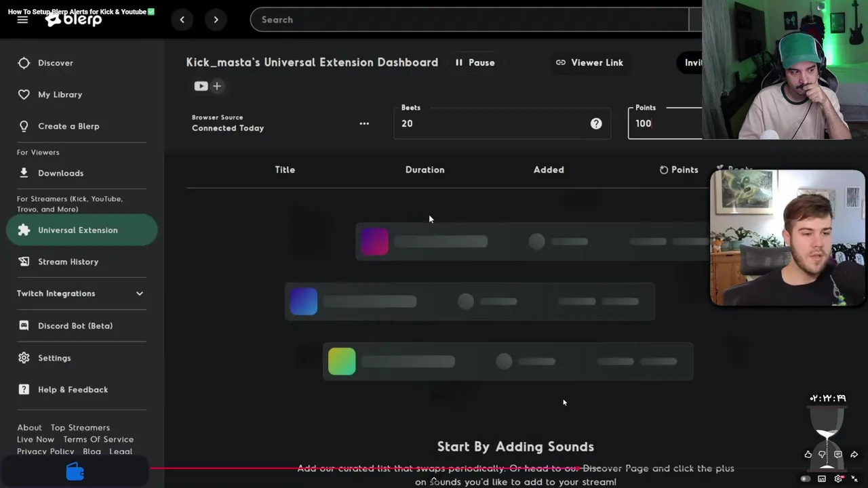Pause the Universal Extension dashboard

(x=475, y=62)
